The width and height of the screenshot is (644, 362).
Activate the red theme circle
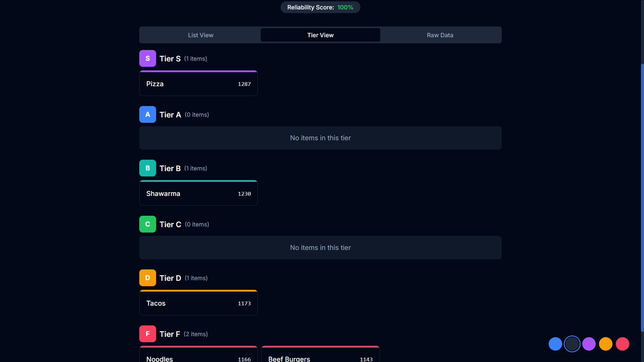tap(623, 344)
